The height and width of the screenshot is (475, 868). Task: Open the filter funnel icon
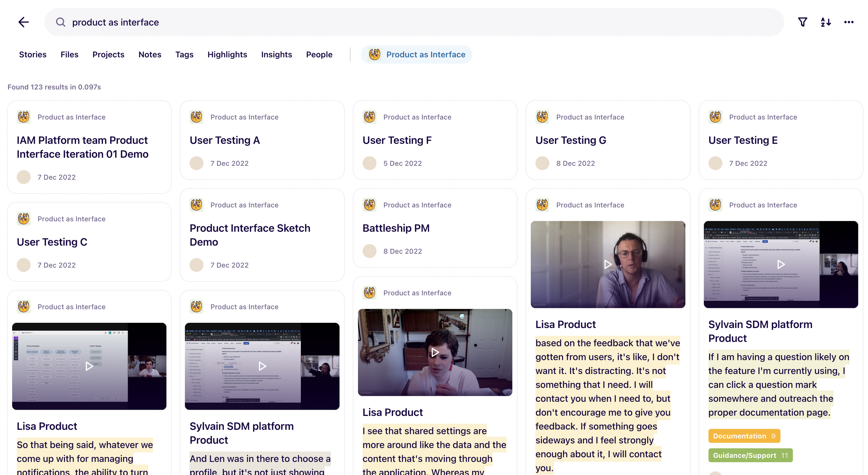802,22
